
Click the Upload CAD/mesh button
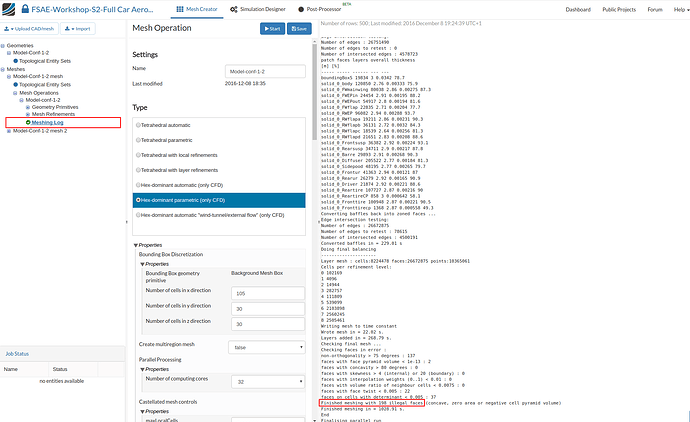(x=29, y=29)
